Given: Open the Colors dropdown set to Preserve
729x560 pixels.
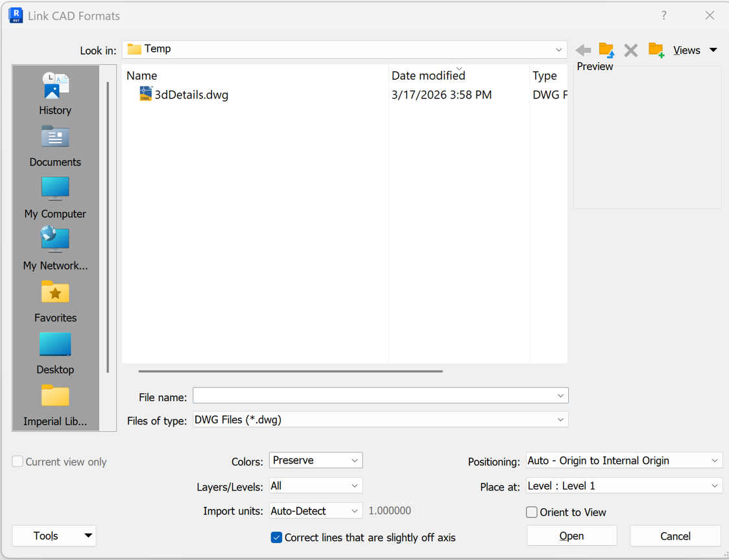Looking at the screenshot, I should pyautogui.click(x=316, y=460).
